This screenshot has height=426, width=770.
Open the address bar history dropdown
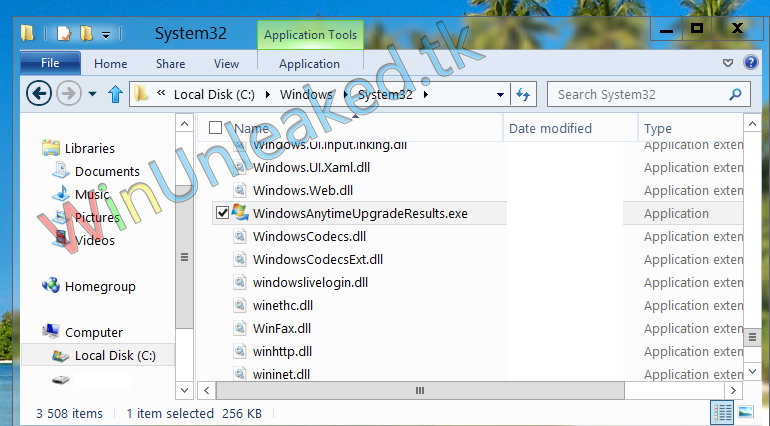click(x=500, y=94)
